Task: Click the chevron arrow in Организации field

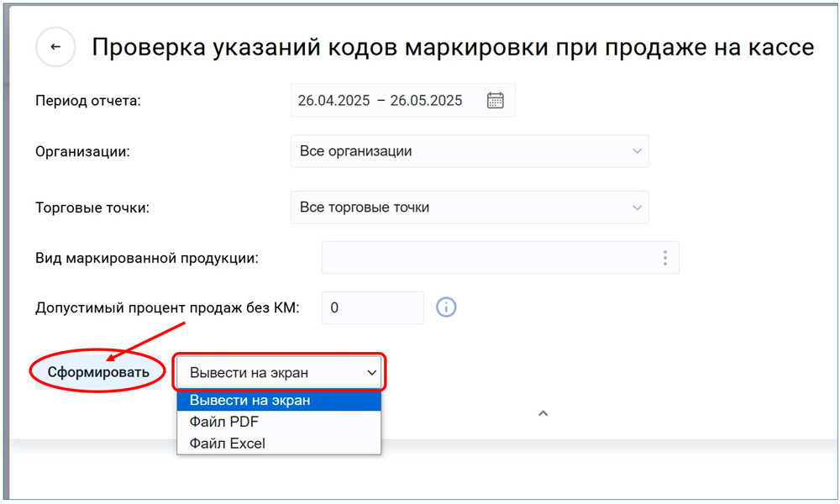Action: point(635,152)
